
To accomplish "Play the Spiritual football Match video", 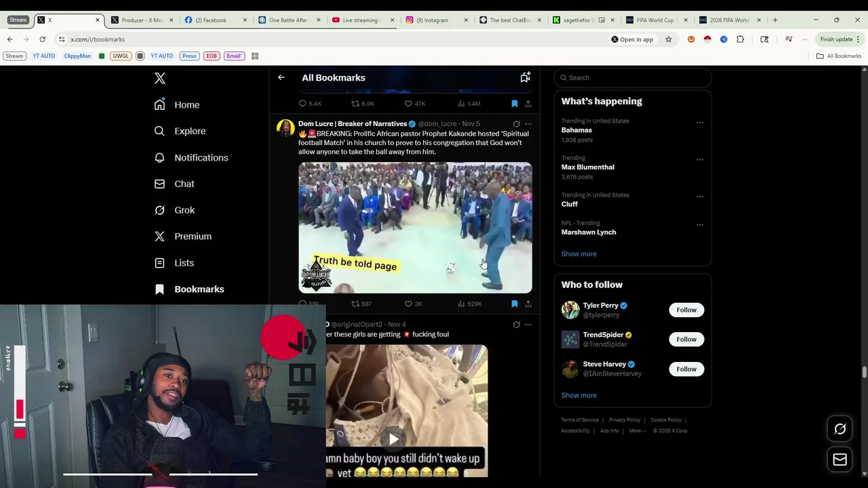I will pyautogui.click(x=415, y=228).
